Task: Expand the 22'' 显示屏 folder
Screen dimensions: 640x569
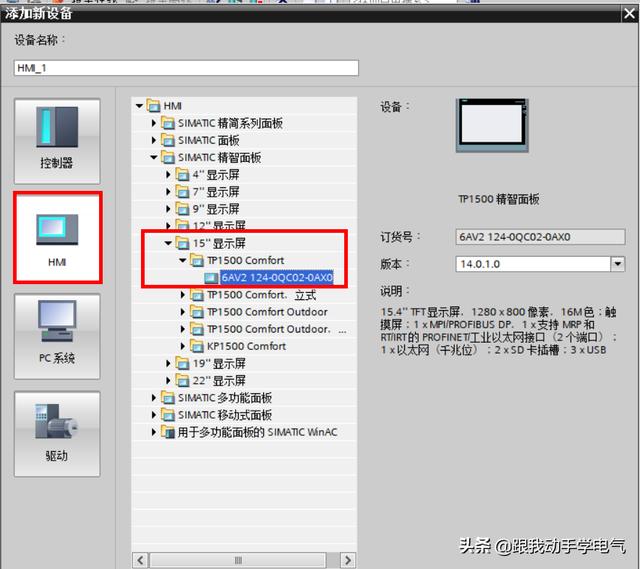Action: 168,380
